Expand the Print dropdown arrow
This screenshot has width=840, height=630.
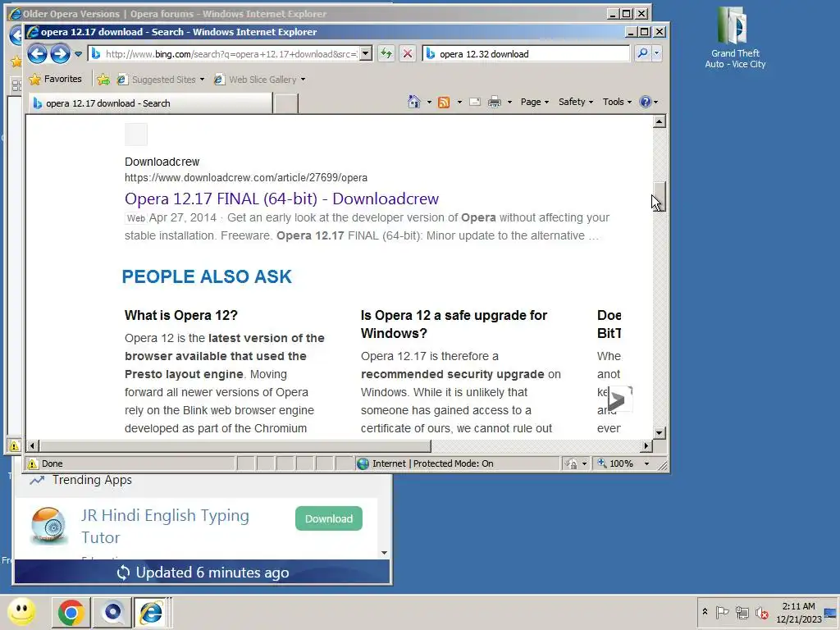click(x=509, y=102)
